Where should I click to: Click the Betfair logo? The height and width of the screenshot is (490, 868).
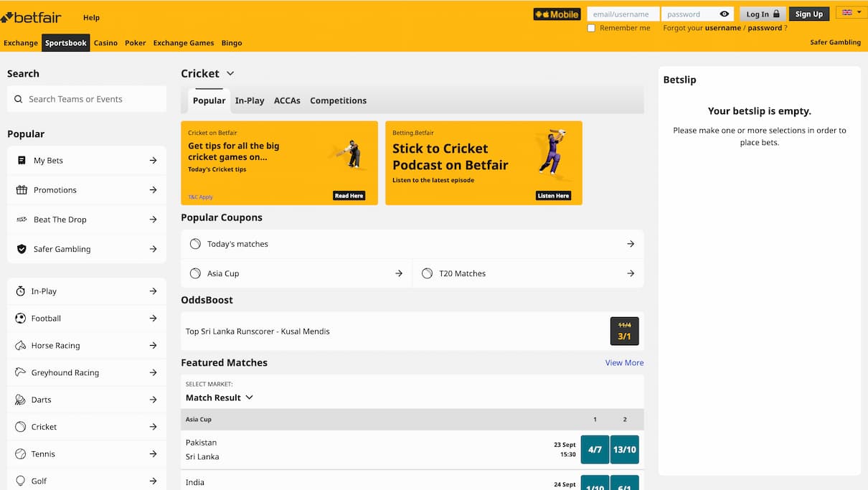coord(31,17)
